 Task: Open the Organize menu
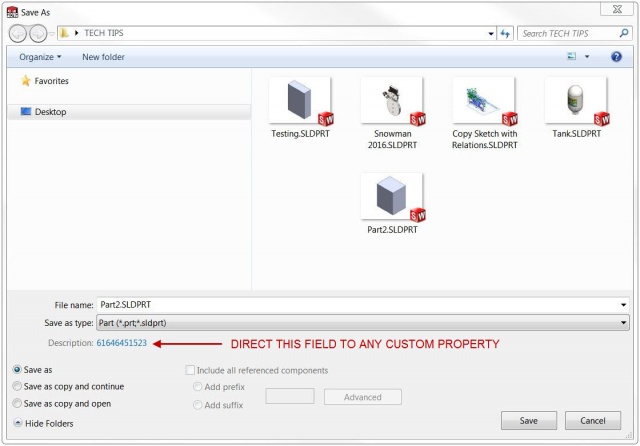[x=40, y=57]
